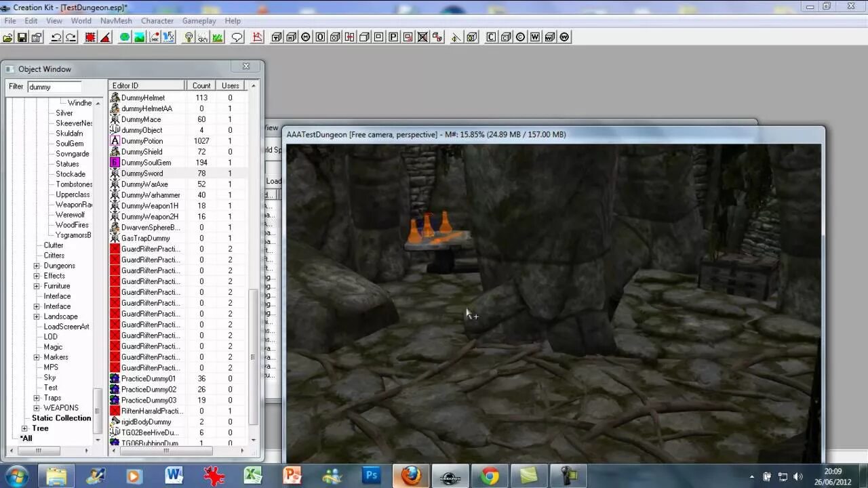The height and width of the screenshot is (488, 868).
Task: Toggle the grass display icon
Action: click(218, 37)
